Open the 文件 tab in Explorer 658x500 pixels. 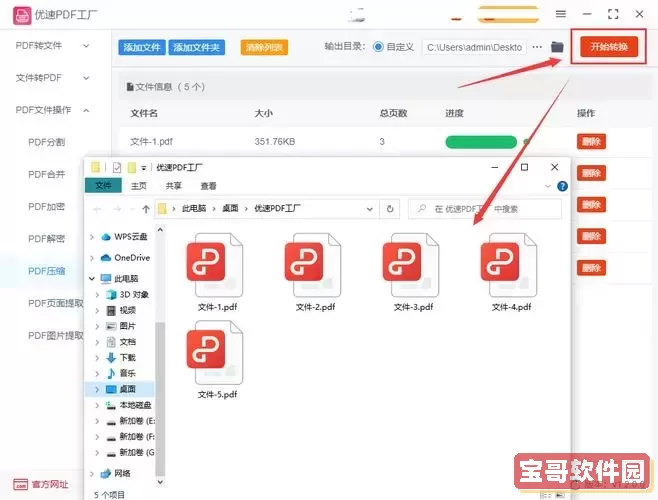click(103, 186)
